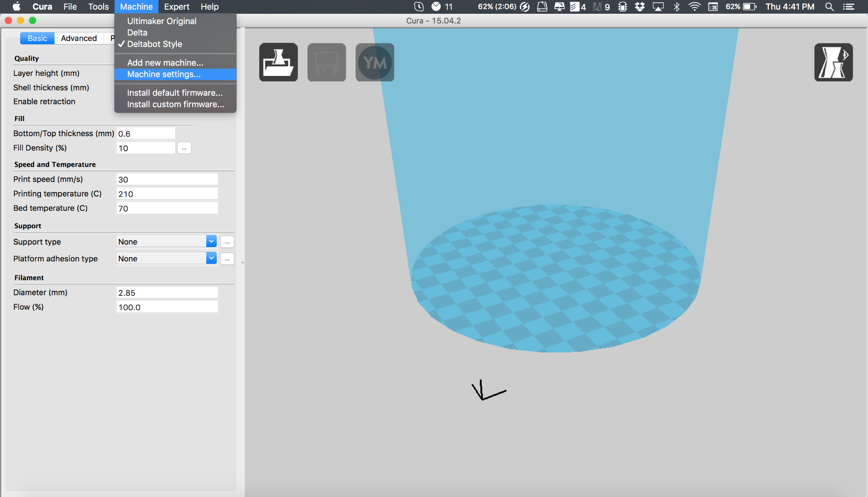Open Spotlight search in the menu bar
868x497 pixels.
point(829,6)
